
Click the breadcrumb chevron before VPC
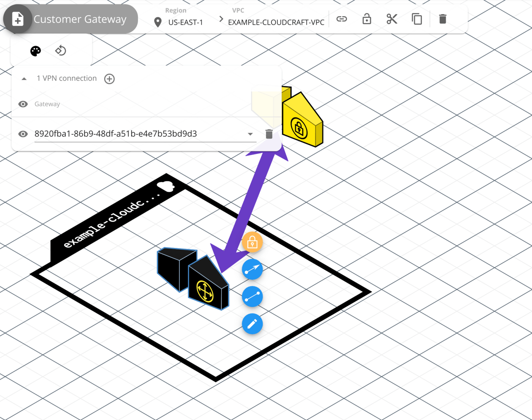pyautogui.click(x=221, y=19)
